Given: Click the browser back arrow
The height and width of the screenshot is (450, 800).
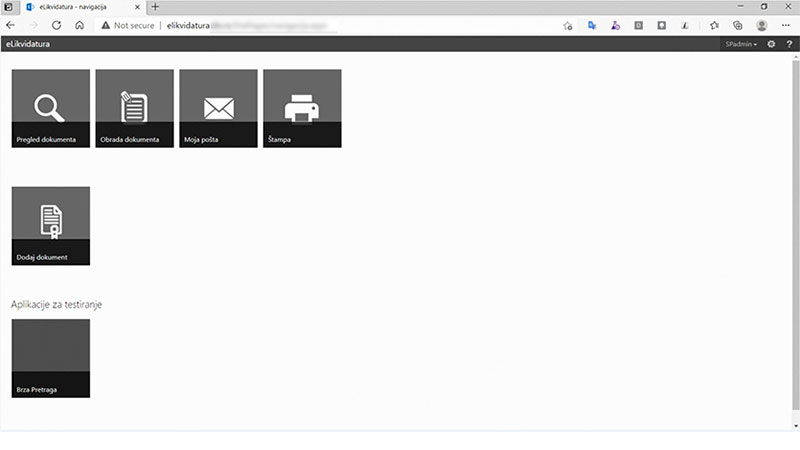Looking at the screenshot, I should [11, 25].
